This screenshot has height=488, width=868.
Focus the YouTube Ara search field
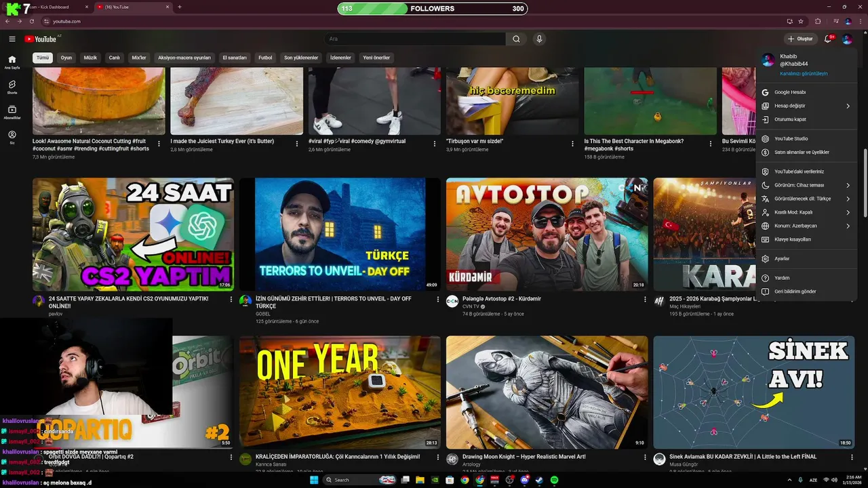click(x=414, y=39)
